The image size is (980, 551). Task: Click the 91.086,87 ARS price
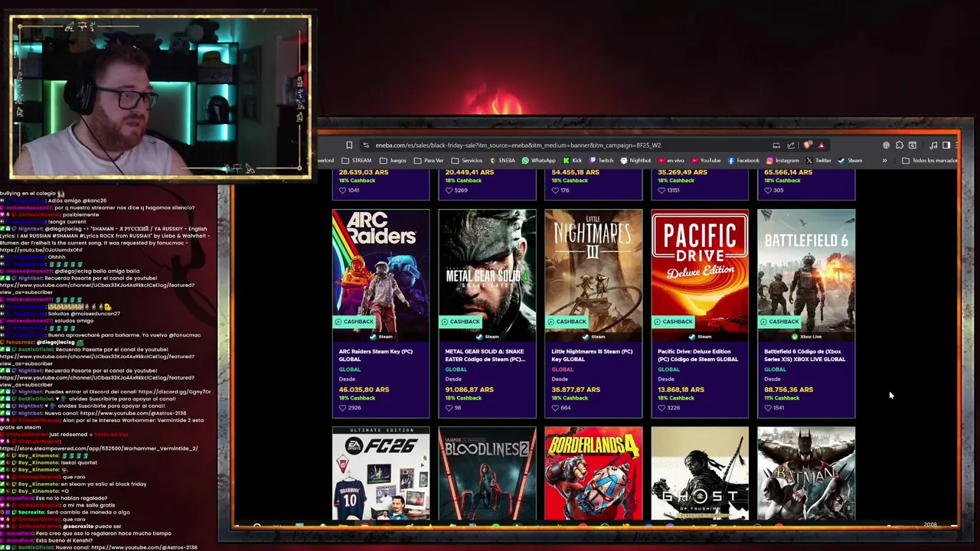tap(469, 390)
